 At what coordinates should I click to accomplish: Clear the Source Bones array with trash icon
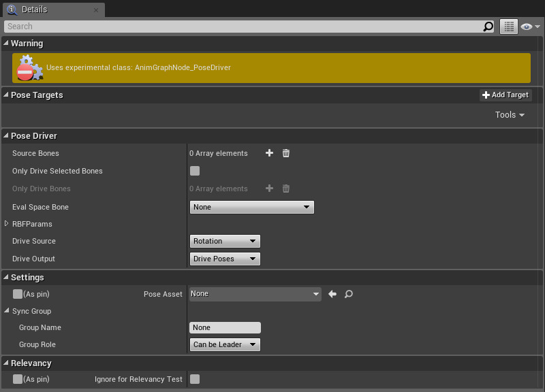click(286, 153)
